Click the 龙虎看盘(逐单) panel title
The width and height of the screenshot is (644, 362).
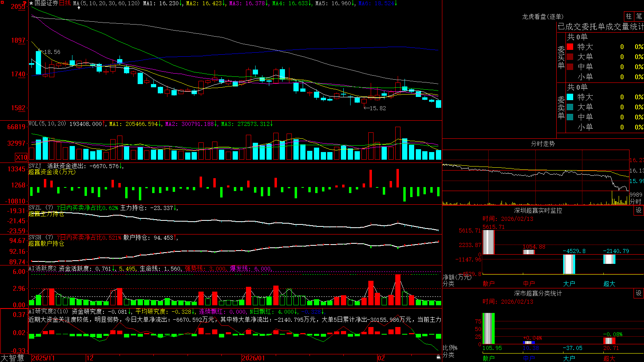coord(543,16)
